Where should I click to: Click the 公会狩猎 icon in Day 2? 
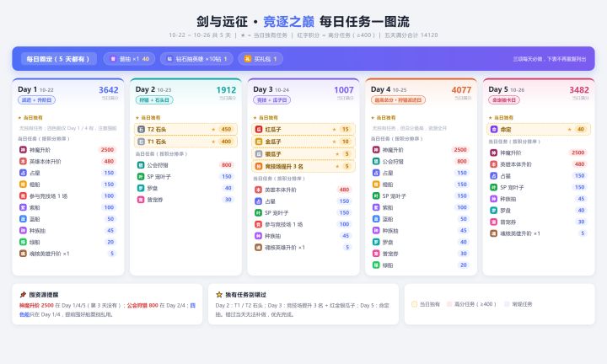coord(141,165)
